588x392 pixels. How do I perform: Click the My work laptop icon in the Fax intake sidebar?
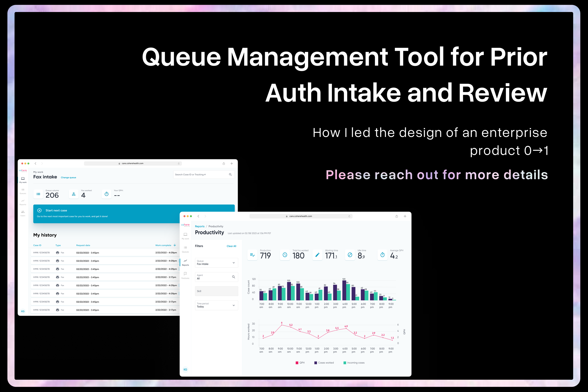(x=23, y=179)
